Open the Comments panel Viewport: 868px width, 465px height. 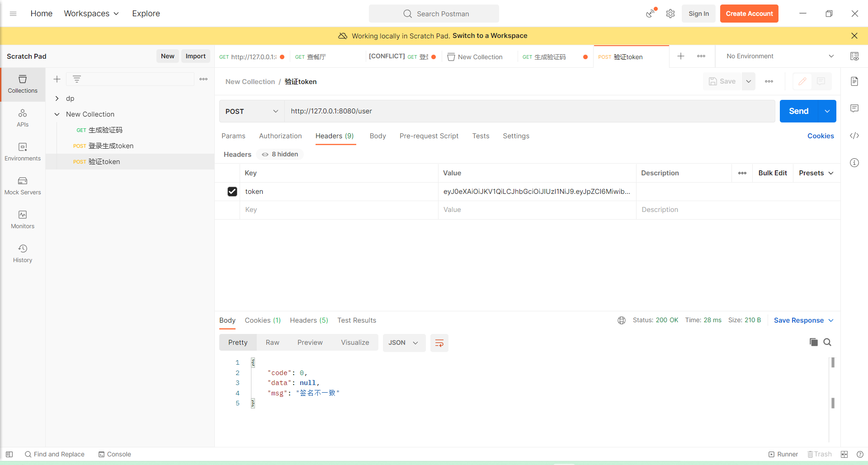click(854, 108)
